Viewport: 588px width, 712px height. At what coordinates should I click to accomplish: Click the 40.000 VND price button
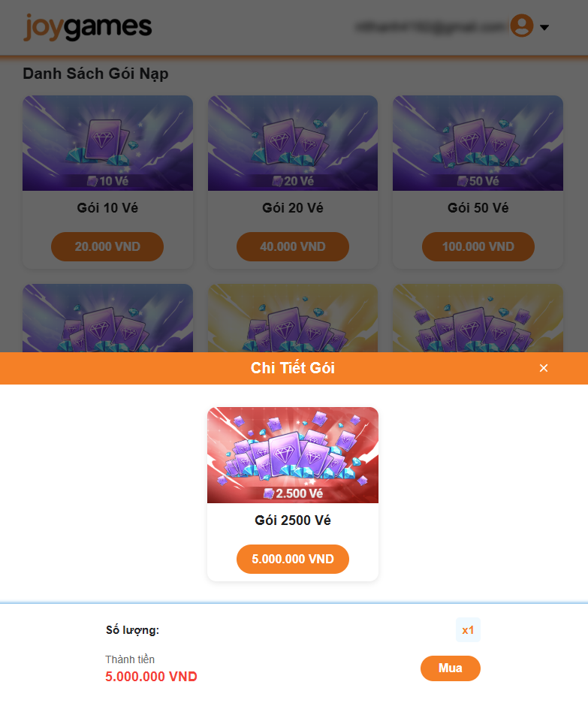click(x=293, y=246)
